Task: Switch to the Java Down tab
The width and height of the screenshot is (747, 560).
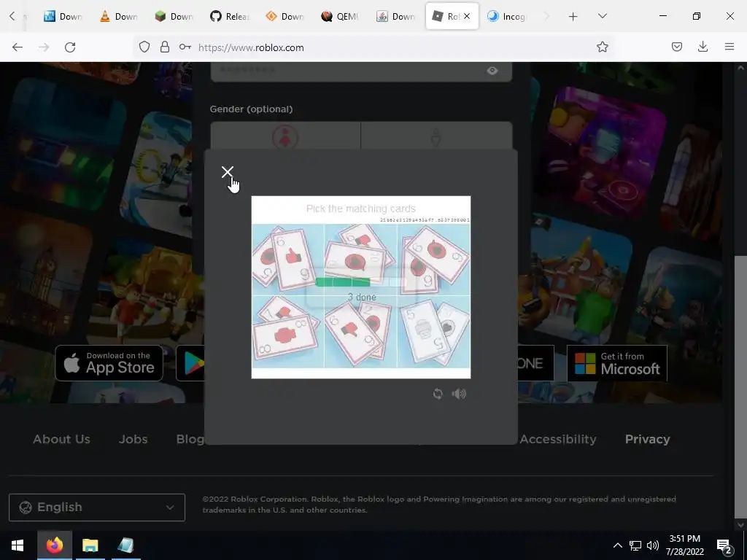Action: (396, 16)
